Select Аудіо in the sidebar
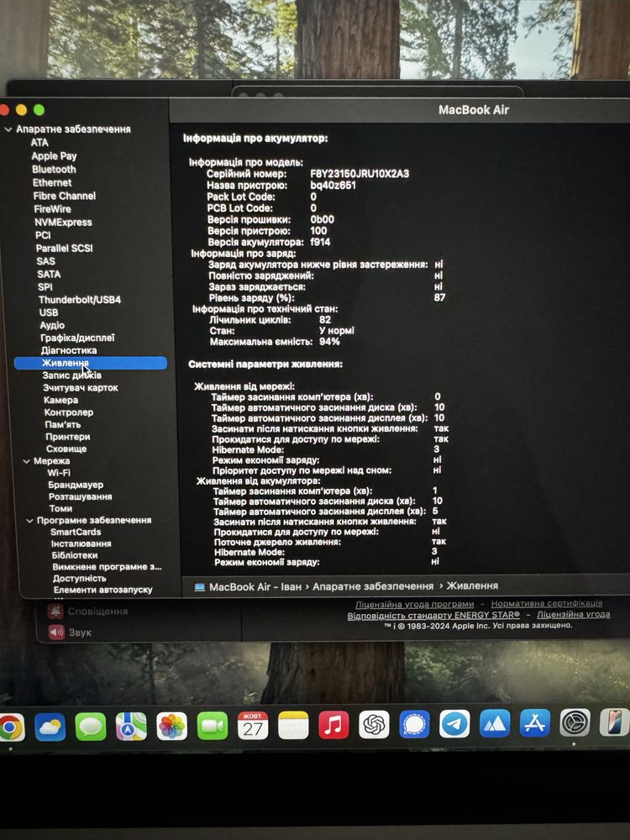Screen dimensions: 630x840 (52, 325)
